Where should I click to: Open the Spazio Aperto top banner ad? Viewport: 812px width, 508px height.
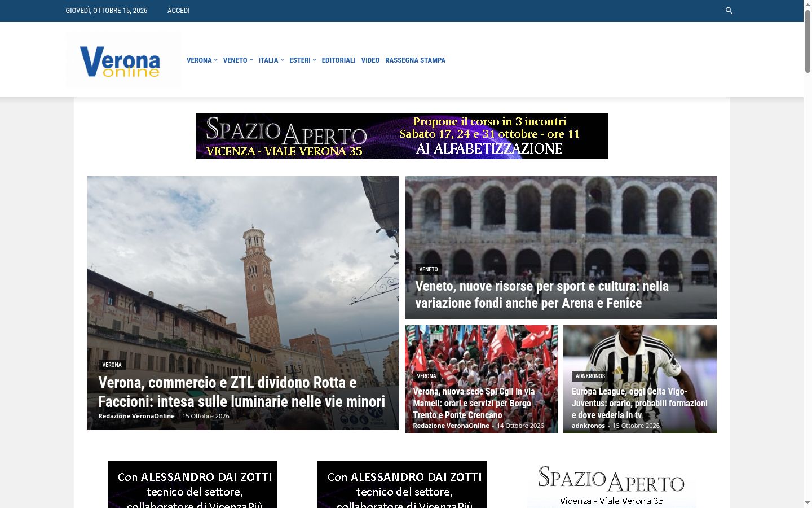coord(401,136)
